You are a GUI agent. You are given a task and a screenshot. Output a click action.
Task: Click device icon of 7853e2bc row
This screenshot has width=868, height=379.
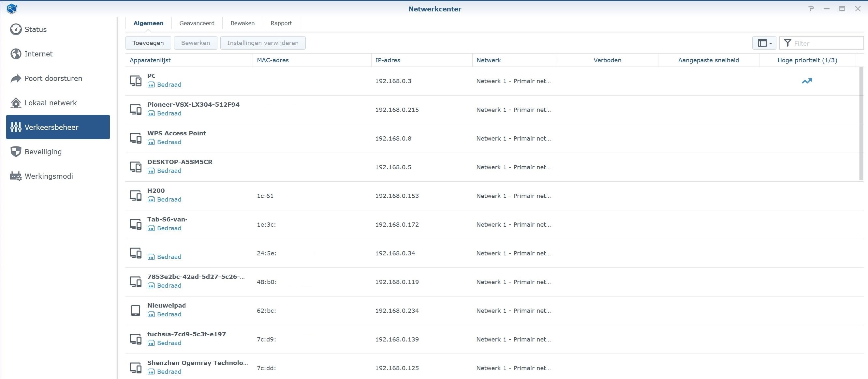click(136, 282)
